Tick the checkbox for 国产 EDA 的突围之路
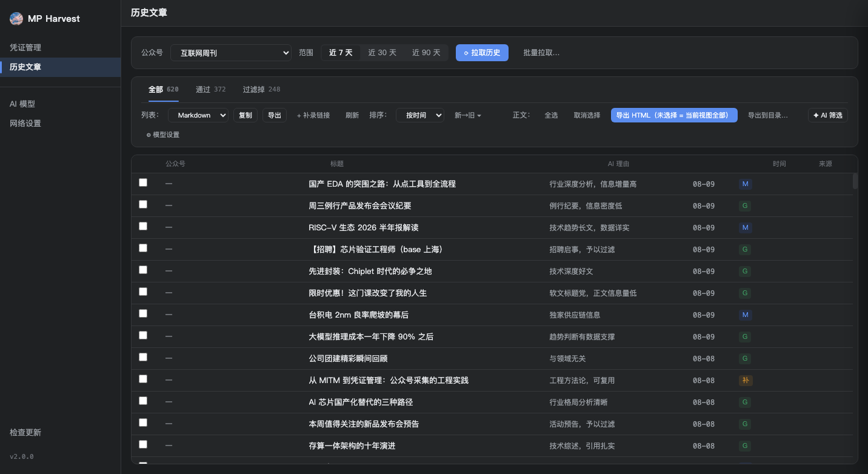The width and height of the screenshot is (868, 474). coord(143,182)
